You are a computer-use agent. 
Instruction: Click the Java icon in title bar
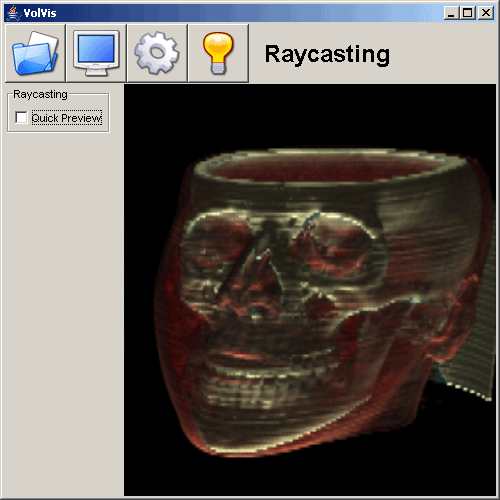click(x=13, y=13)
